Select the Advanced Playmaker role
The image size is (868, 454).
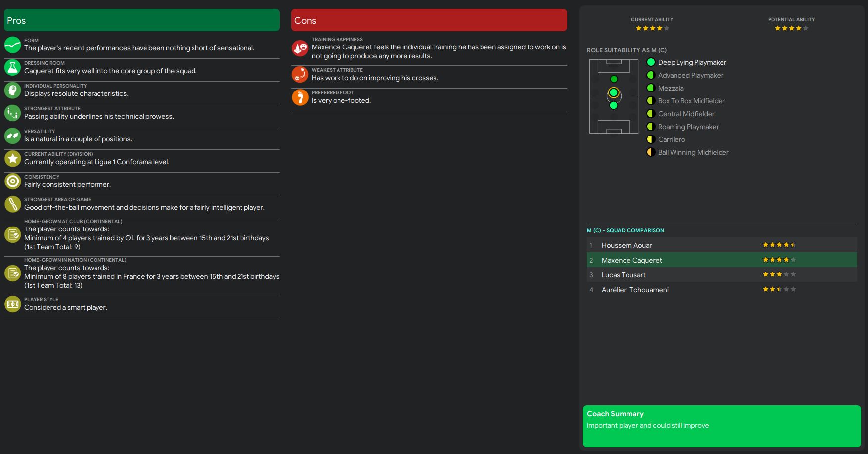tap(690, 75)
